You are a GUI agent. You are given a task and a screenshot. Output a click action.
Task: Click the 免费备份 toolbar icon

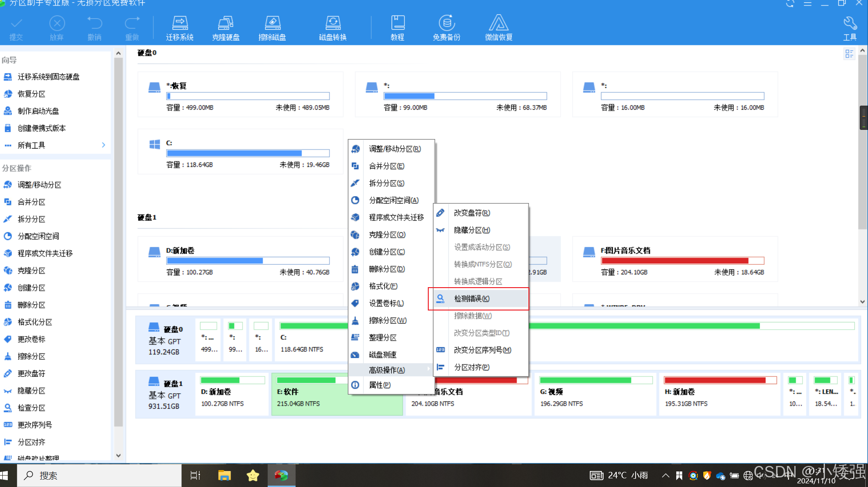[447, 28]
